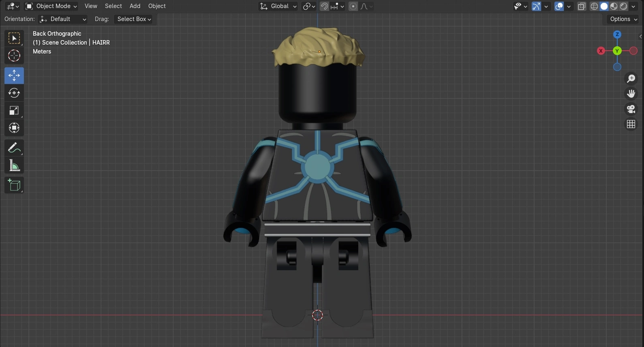Click the 3D cursor at the origin
The image size is (644, 347).
317,315
